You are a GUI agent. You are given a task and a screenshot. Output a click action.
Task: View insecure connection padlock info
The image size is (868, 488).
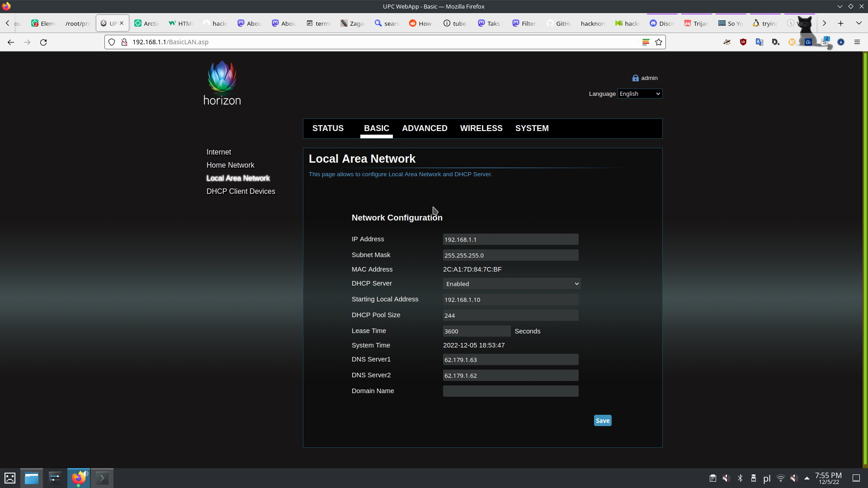124,42
